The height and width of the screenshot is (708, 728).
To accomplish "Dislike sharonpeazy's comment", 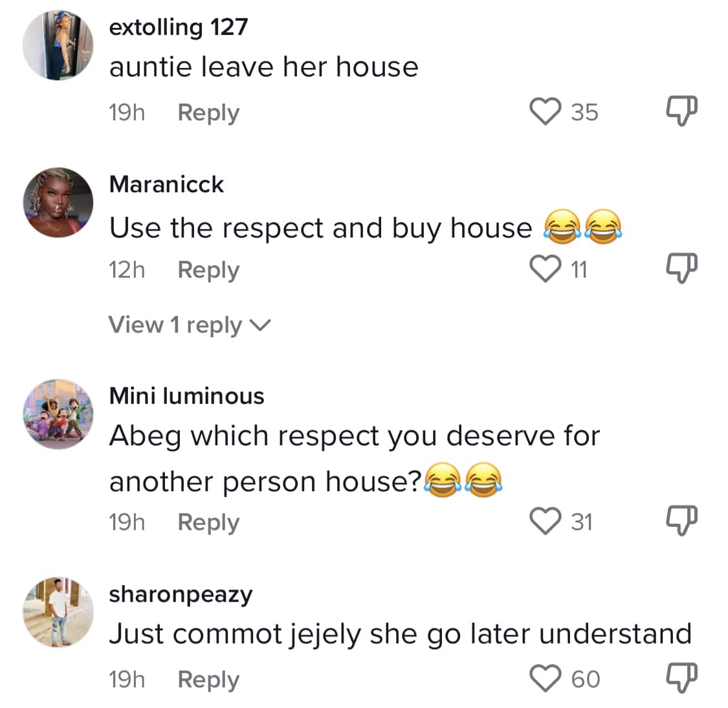I will (681, 678).
